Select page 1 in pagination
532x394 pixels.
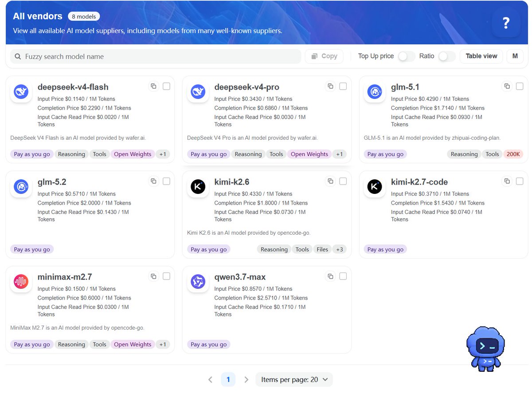pos(228,379)
